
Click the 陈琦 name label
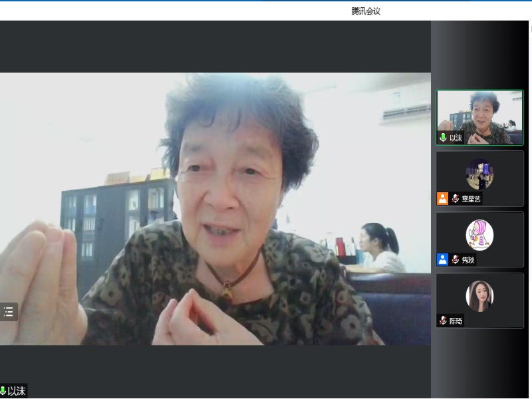click(x=456, y=321)
